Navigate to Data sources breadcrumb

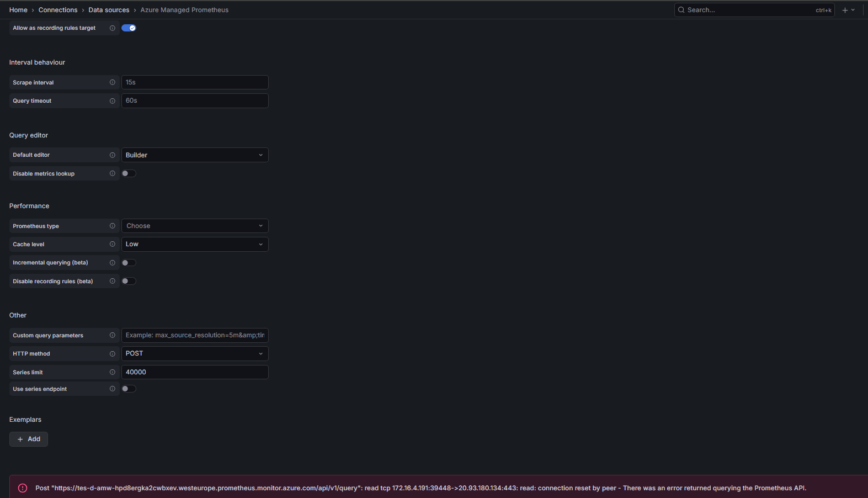(x=109, y=10)
